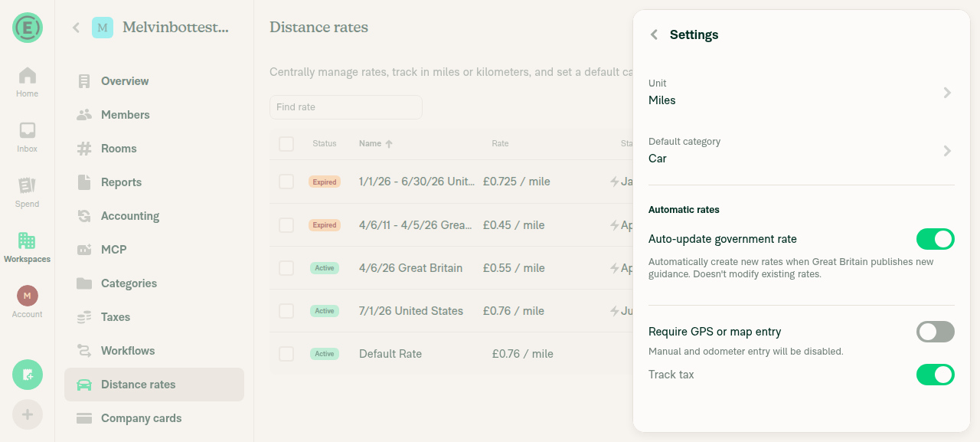Go to Home in the sidebar

pos(28,82)
